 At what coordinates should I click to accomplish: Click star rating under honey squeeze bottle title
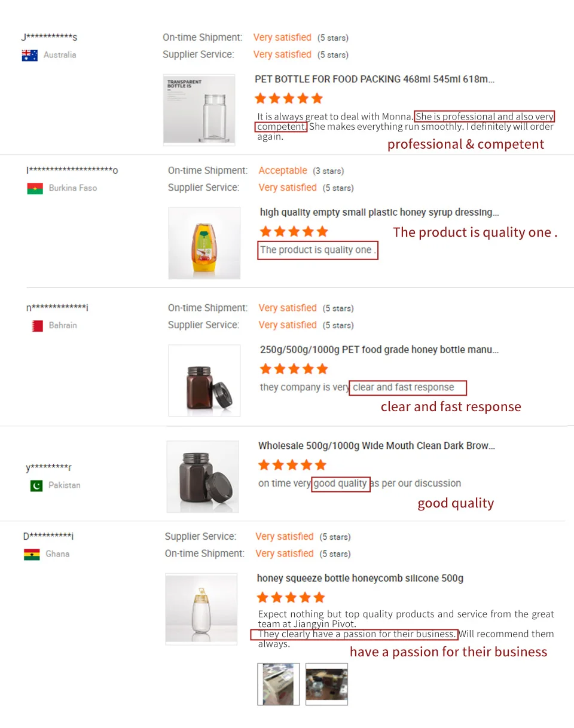pyautogui.click(x=291, y=597)
